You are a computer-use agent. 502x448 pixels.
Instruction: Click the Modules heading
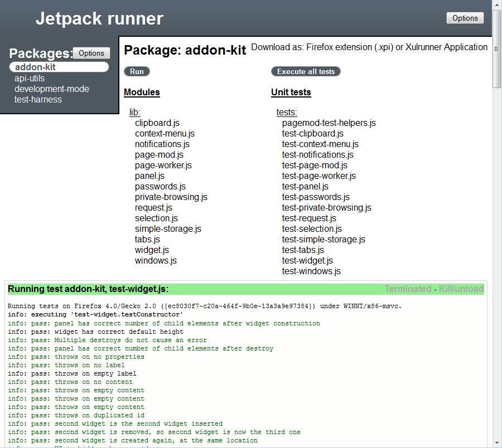pos(142,92)
